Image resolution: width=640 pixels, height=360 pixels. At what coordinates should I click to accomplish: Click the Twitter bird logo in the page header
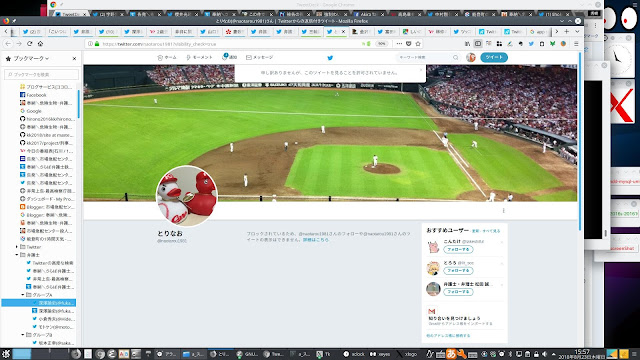[330, 58]
